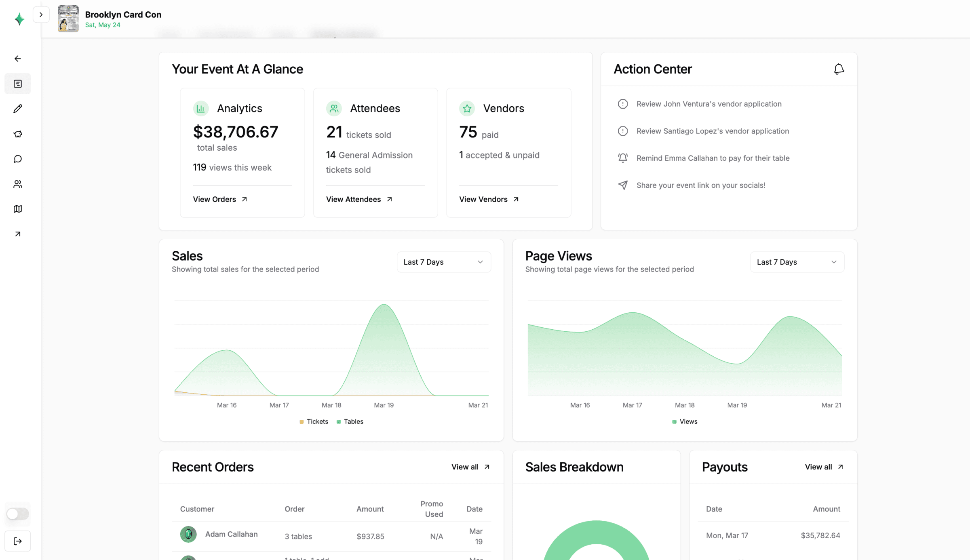Toggle the Views legend under Page Views

pos(684,421)
